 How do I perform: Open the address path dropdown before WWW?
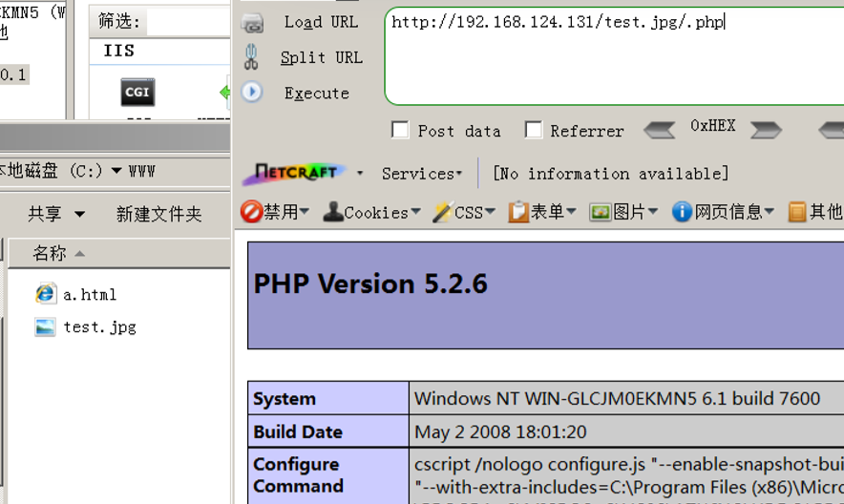(116, 171)
